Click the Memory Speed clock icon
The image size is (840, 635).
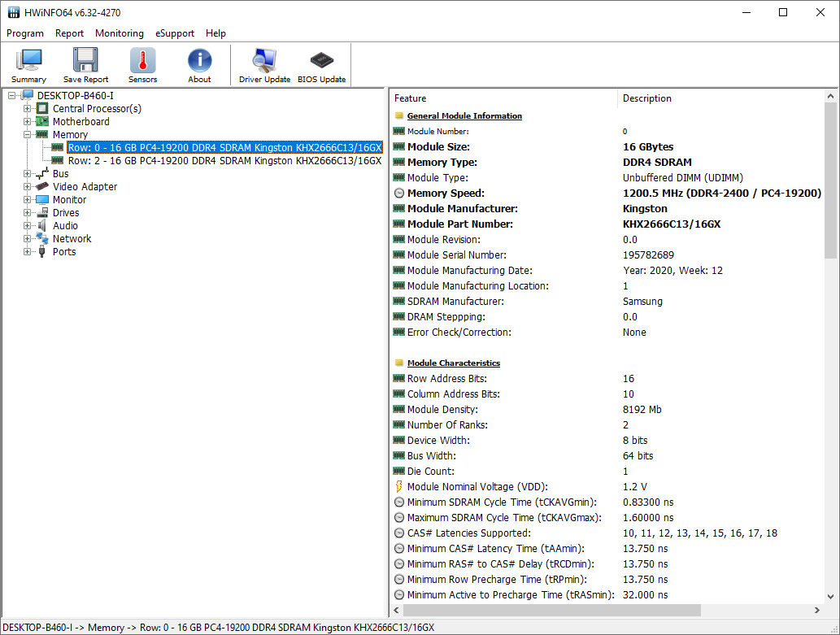[x=399, y=194]
